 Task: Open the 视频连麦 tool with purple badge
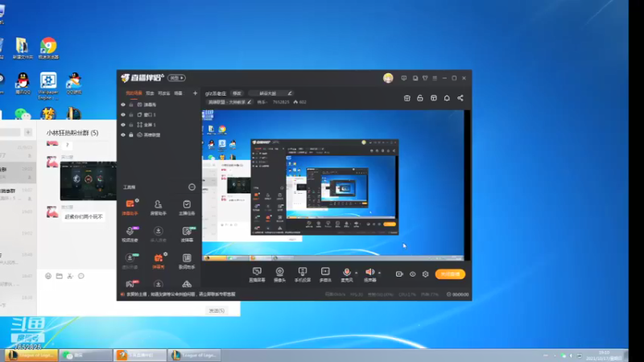coord(130,234)
